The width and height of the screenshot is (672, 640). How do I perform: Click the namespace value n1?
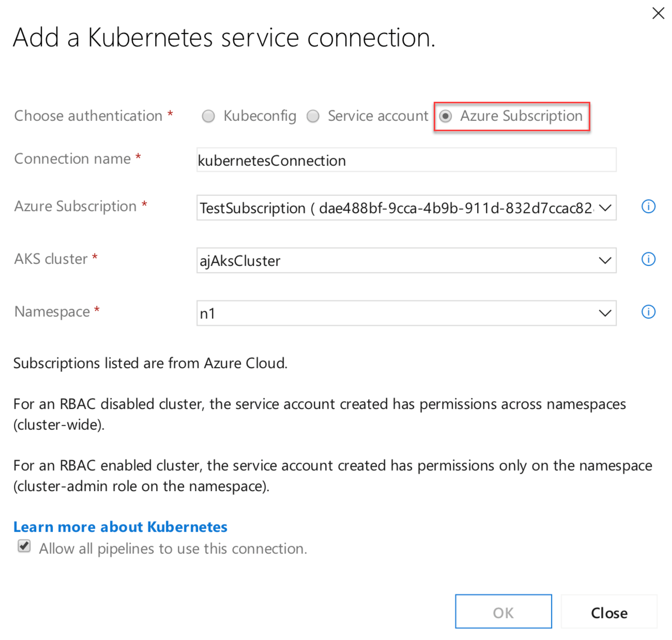coord(208,313)
